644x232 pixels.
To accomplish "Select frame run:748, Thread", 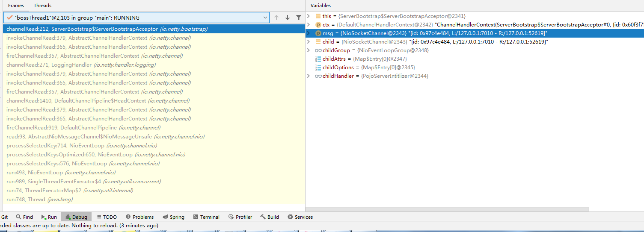I will point(154,200).
